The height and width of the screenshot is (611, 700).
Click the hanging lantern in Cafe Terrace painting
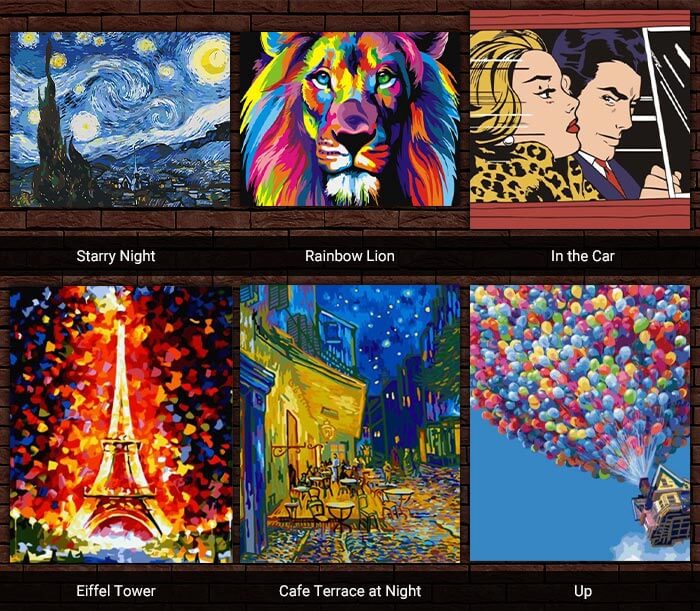coord(328,429)
